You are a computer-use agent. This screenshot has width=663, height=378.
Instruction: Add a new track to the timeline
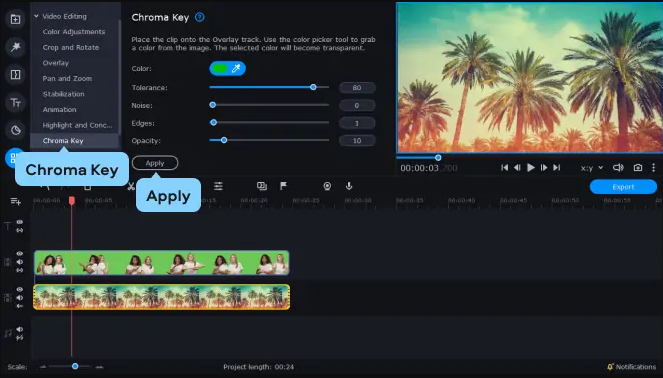[16, 201]
